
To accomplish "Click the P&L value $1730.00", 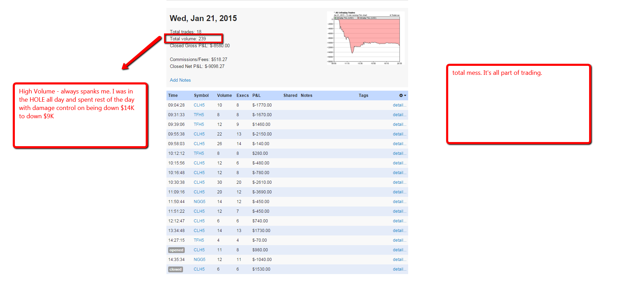I will pos(261,231).
